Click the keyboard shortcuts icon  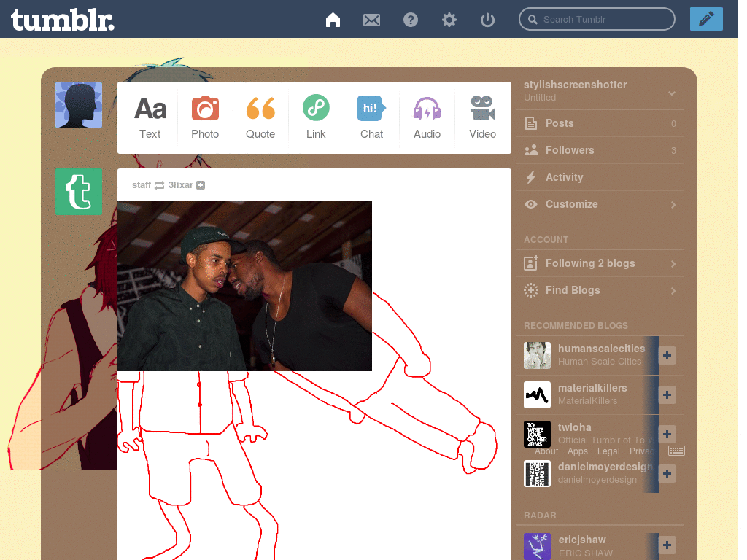pos(676,451)
